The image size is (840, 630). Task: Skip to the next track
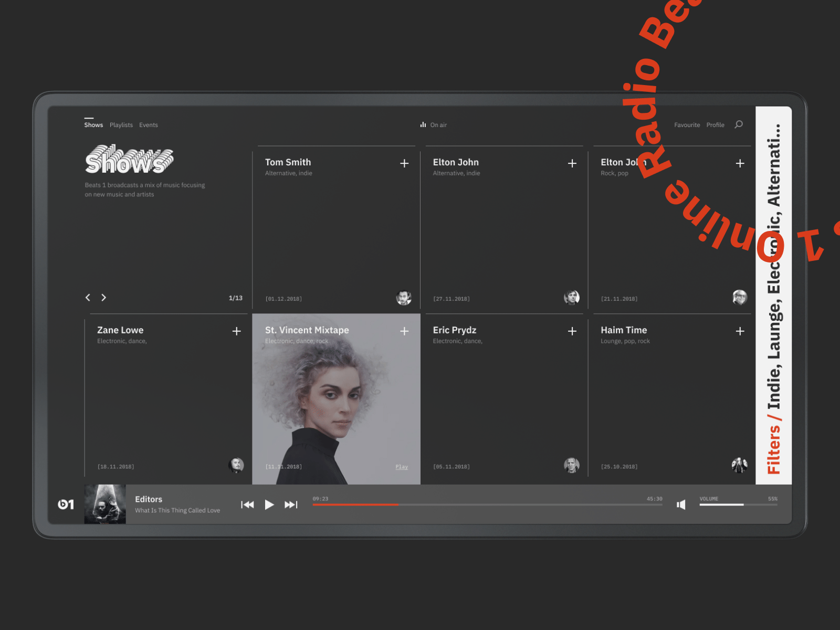[x=290, y=505]
